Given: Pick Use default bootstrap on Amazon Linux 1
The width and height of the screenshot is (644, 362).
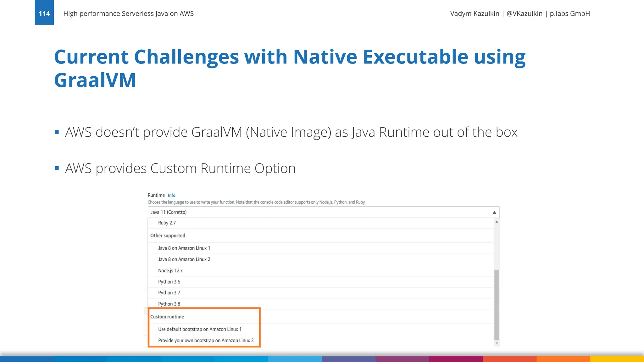Looking at the screenshot, I should click(x=200, y=329).
